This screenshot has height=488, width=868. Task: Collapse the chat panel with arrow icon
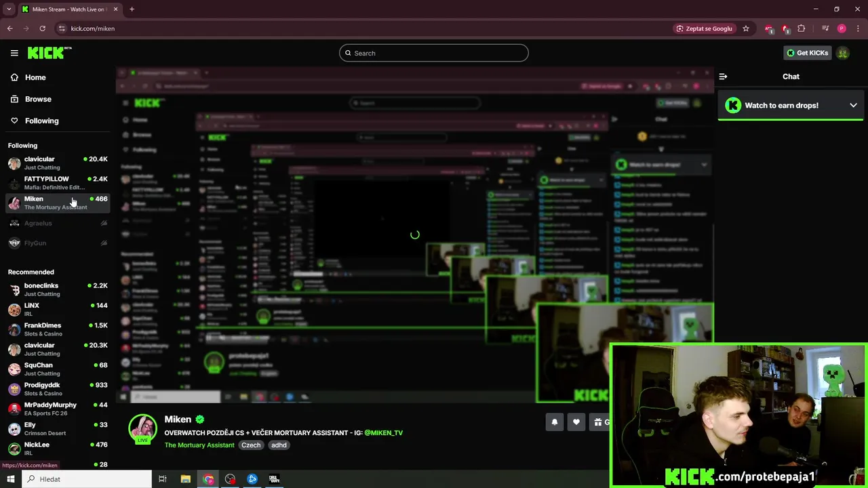(x=723, y=77)
